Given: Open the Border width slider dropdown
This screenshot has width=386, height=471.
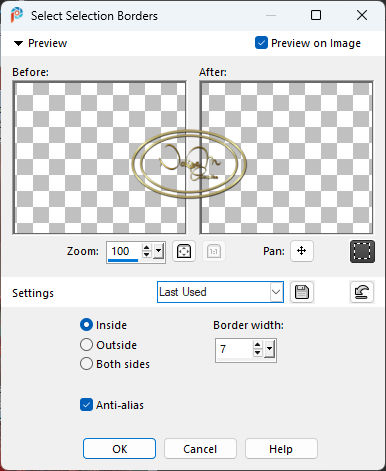Looking at the screenshot, I should pyautogui.click(x=269, y=349).
